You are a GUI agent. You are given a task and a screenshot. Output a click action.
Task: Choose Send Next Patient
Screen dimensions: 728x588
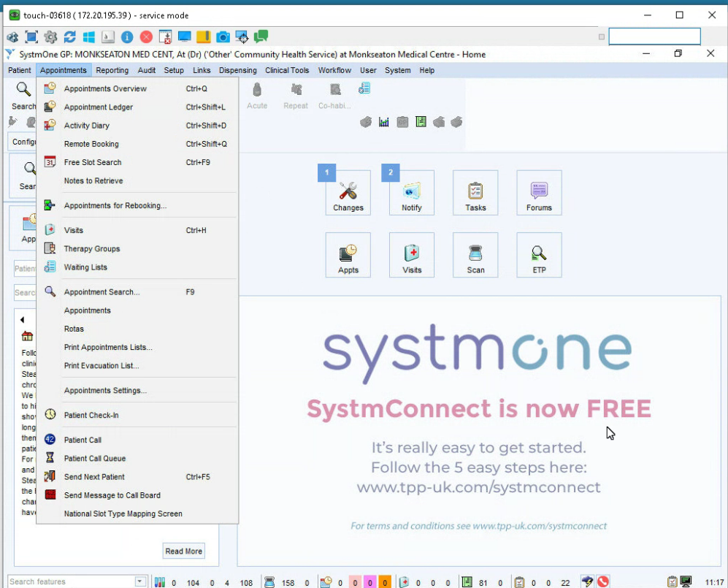[137, 477]
